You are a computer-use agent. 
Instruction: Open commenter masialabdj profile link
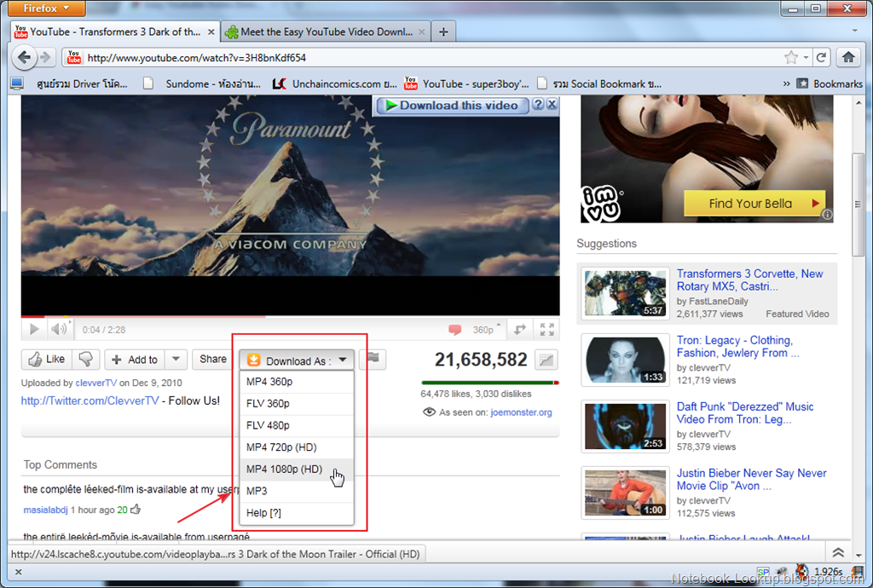pos(45,510)
